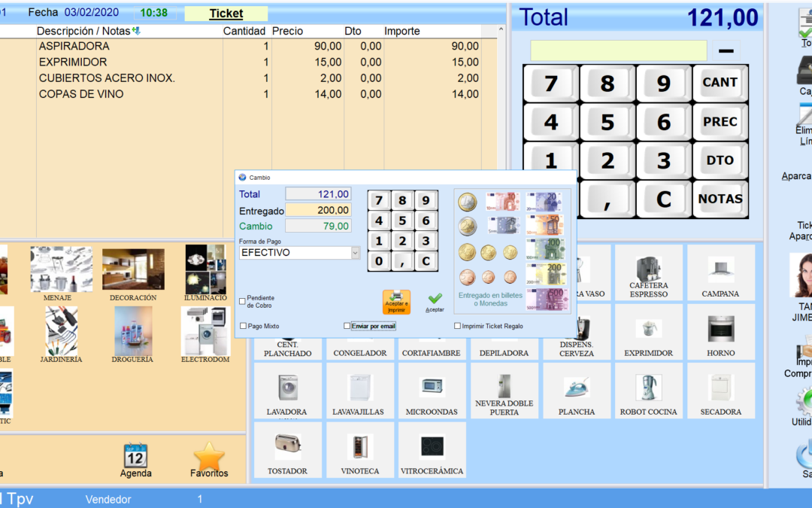Image resolution: width=812 pixels, height=508 pixels.
Task: Select the Lavadora product icon
Action: (286, 388)
